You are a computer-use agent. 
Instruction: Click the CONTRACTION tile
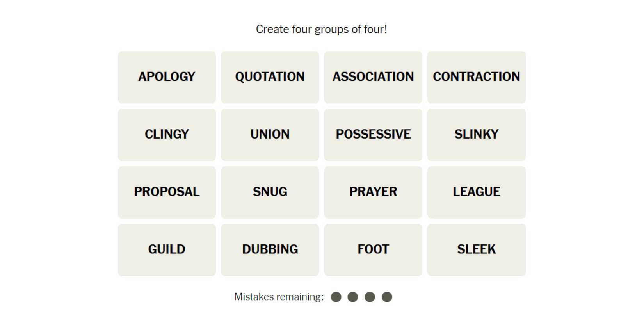(476, 77)
